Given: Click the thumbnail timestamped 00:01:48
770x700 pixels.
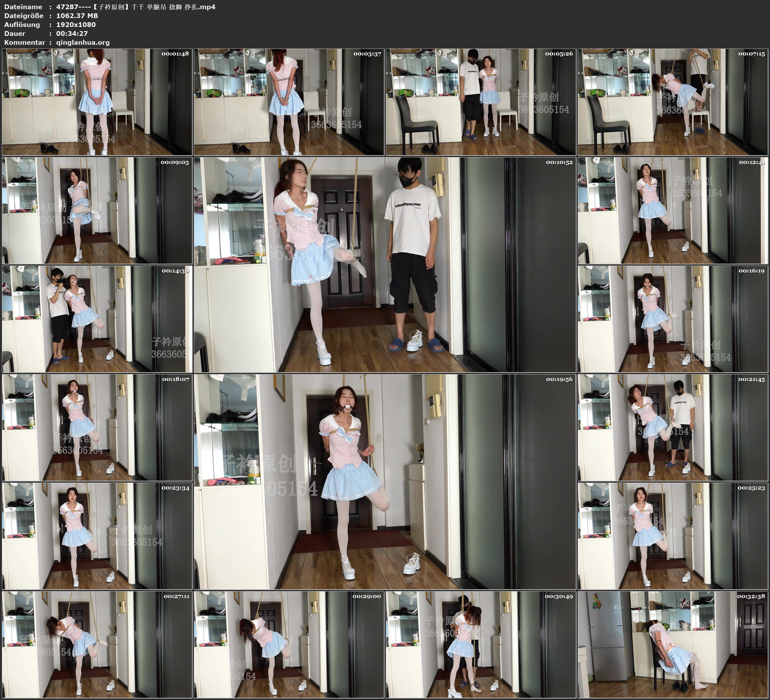Looking at the screenshot, I should 97,102.
